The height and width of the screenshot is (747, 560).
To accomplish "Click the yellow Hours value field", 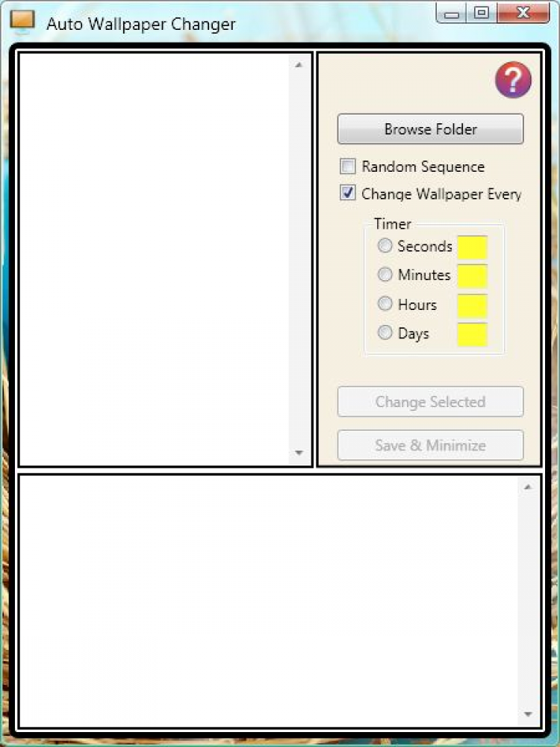I will (473, 306).
